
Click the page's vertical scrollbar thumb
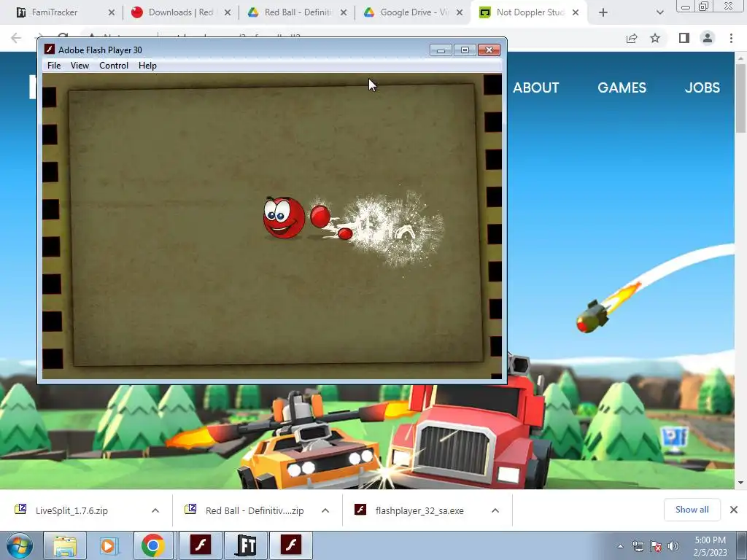click(740, 98)
